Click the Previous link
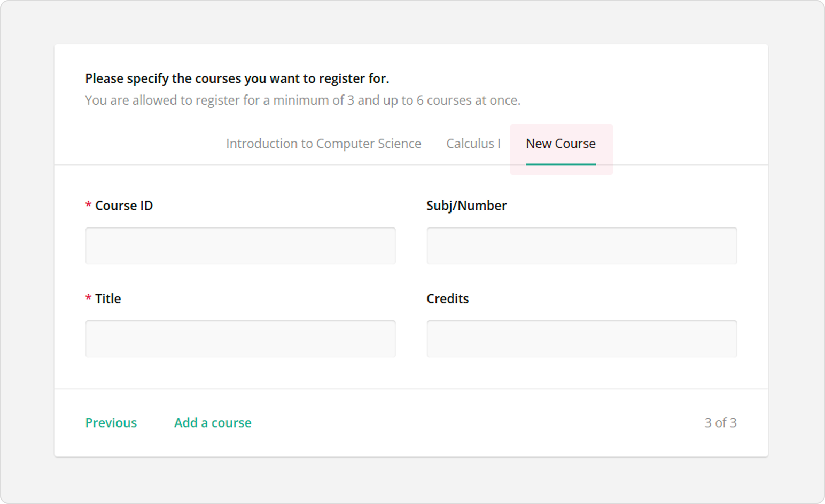Image resolution: width=825 pixels, height=504 pixels. (x=111, y=422)
